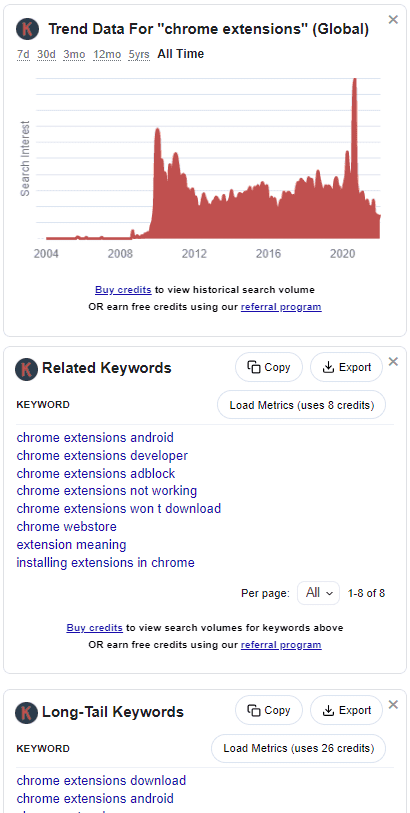Click the 2020 search interest peak on chart
The width and height of the screenshot is (410, 813).
click(x=355, y=80)
